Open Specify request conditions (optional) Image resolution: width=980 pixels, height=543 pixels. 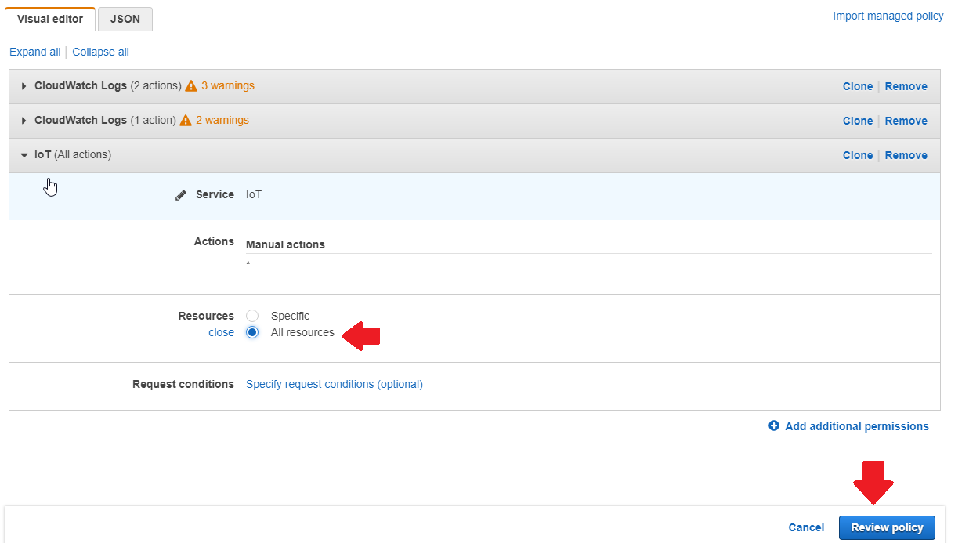pyautogui.click(x=335, y=384)
